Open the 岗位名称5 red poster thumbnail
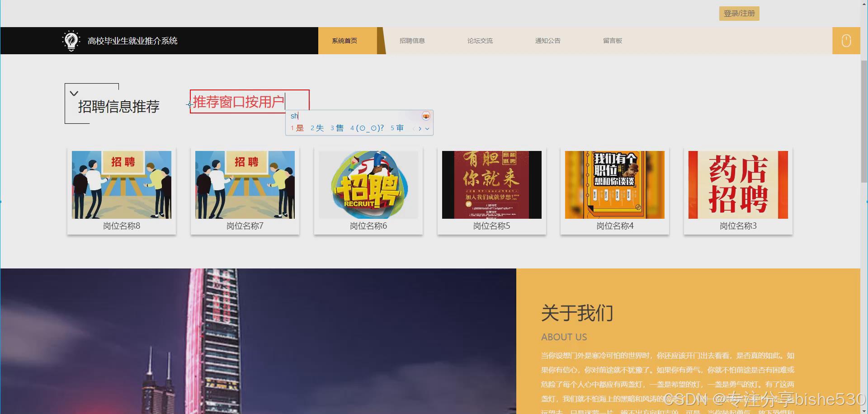Image resolution: width=868 pixels, height=414 pixels. (491, 184)
